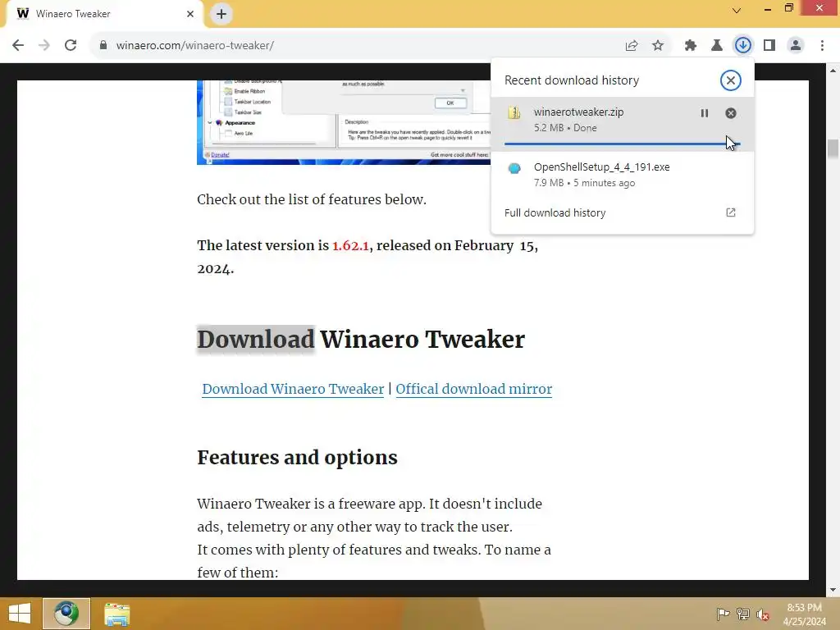840x630 pixels.
Task: Go back to the previous page
Action: [x=18, y=46]
